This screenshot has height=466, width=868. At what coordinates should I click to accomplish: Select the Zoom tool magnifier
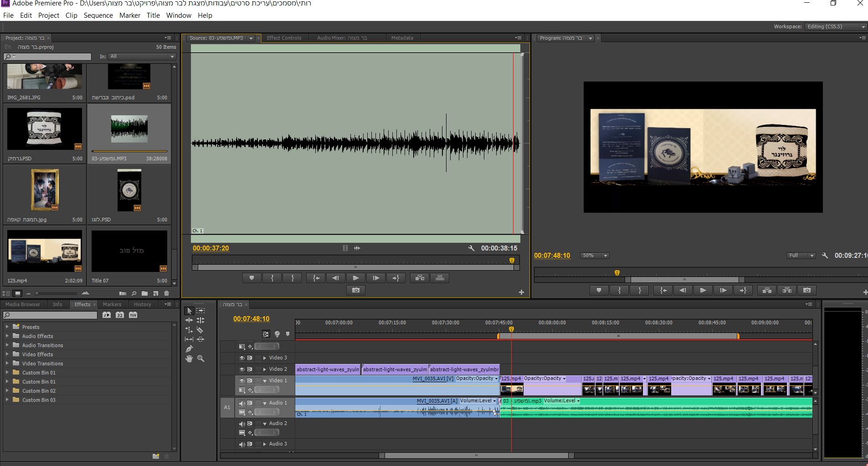[x=200, y=358]
